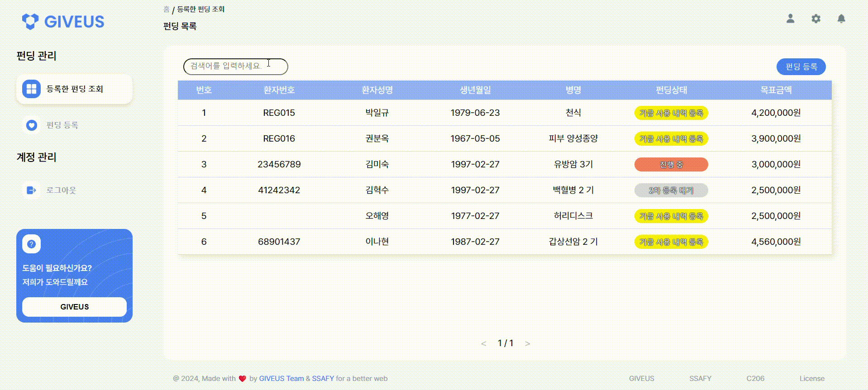
Task: Select the 펀딩 등록 sidebar menu item
Action: click(x=62, y=125)
